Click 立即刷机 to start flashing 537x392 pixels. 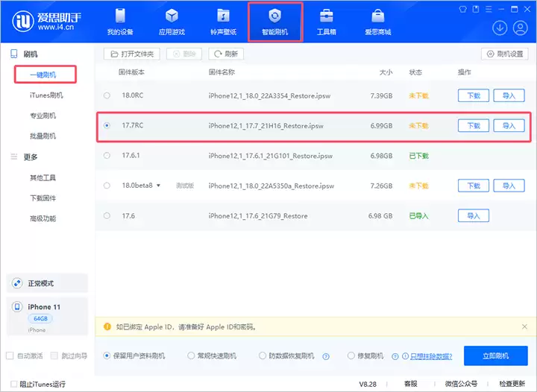click(x=495, y=355)
